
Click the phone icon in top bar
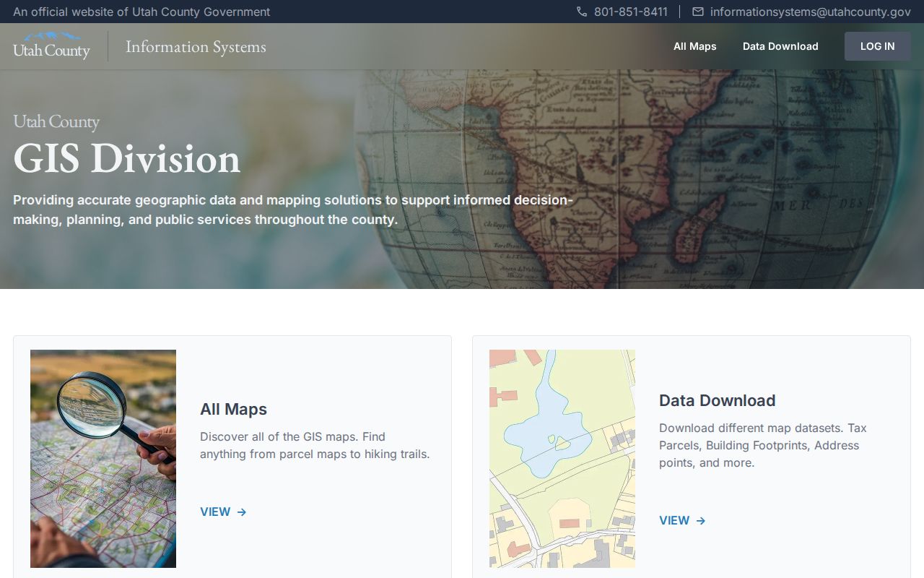(x=582, y=12)
